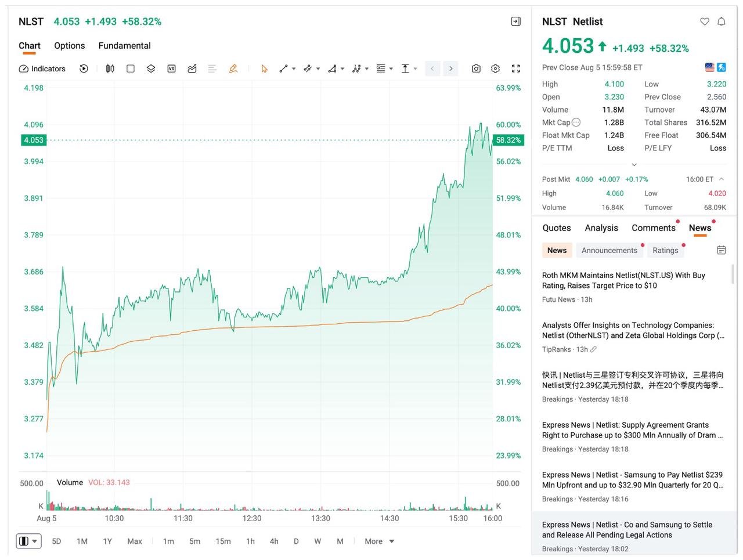Open the candlestick chart type icon

click(110, 68)
